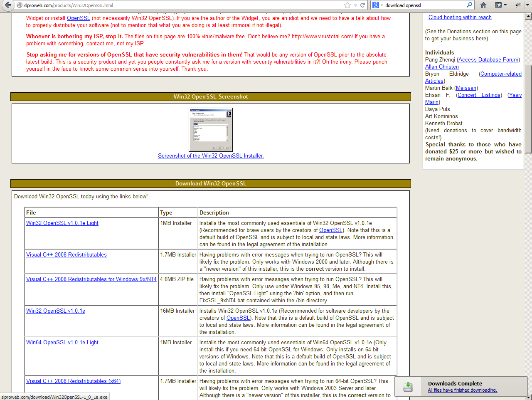
Task: Open the Meissen link
Action: 466,88
